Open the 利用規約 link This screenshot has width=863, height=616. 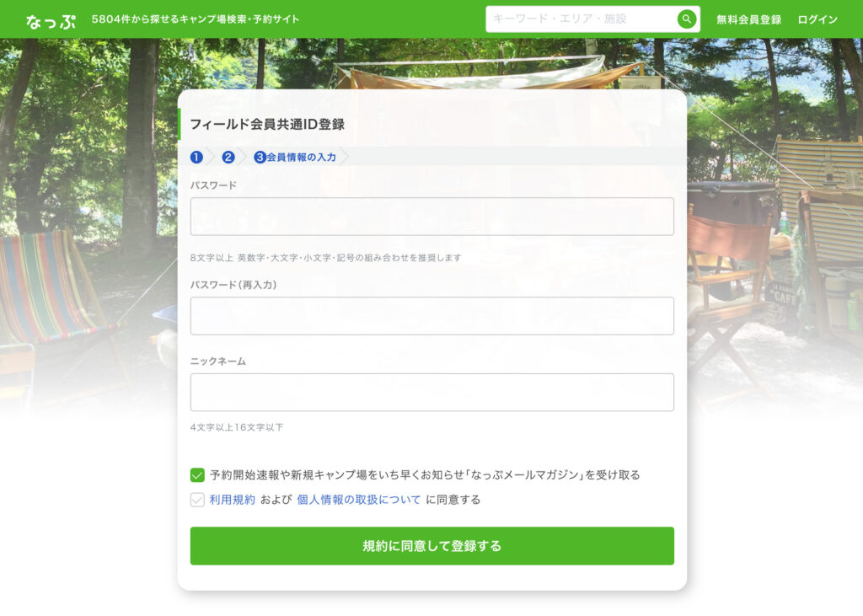coord(233,500)
